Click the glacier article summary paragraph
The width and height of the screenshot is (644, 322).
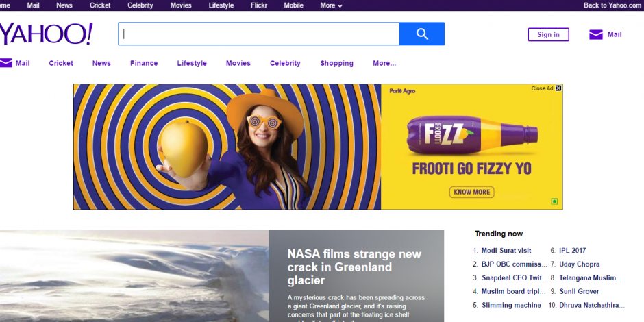tap(356, 308)
